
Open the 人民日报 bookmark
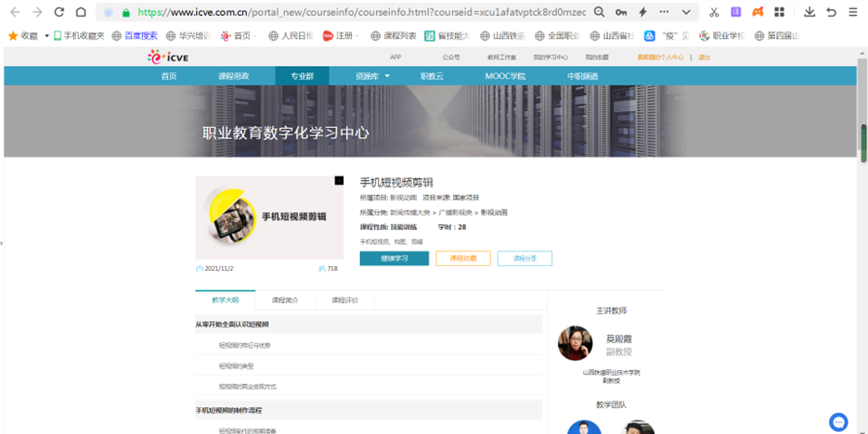(291, 36)
